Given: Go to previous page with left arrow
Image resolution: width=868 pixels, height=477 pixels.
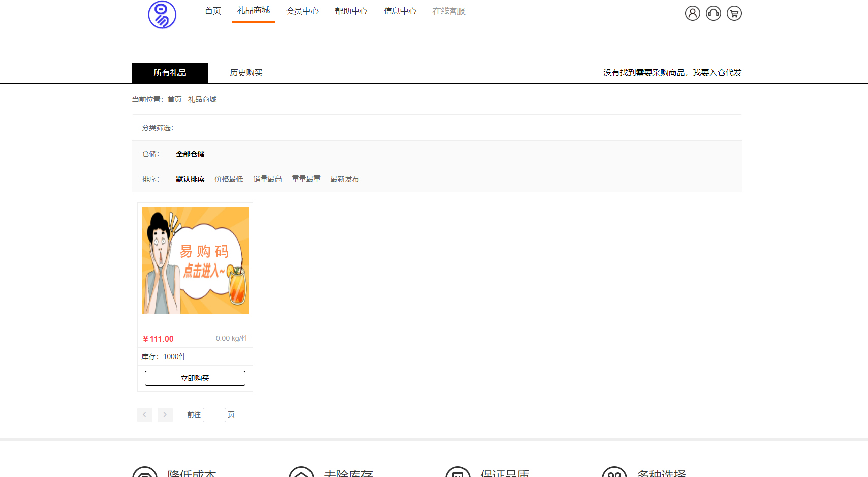Looking at the screenshot, I should [145, 415].
